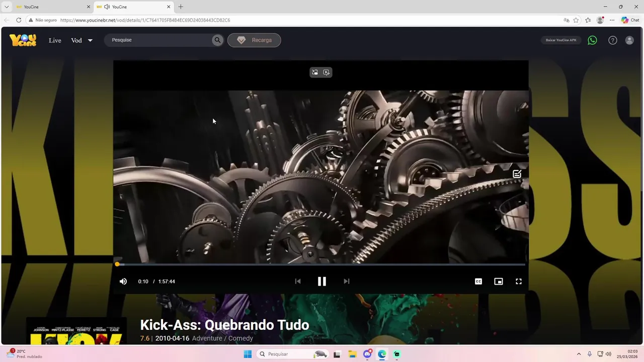Skip to next video

[x=347, y=282]
